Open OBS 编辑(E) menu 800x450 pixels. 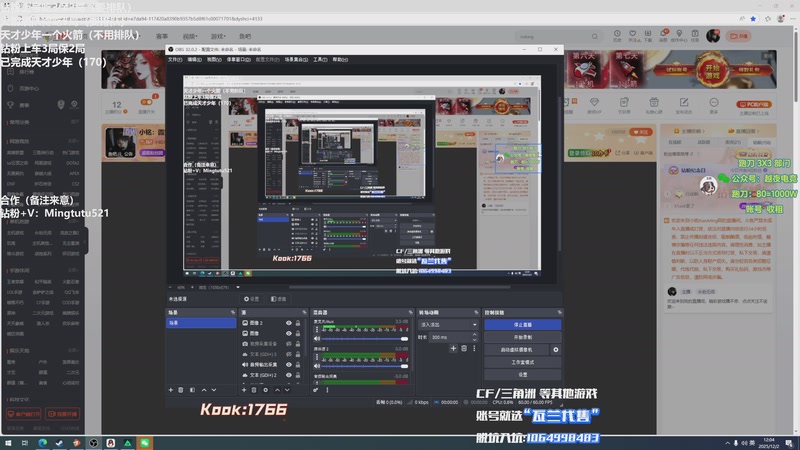click(194, 60)
